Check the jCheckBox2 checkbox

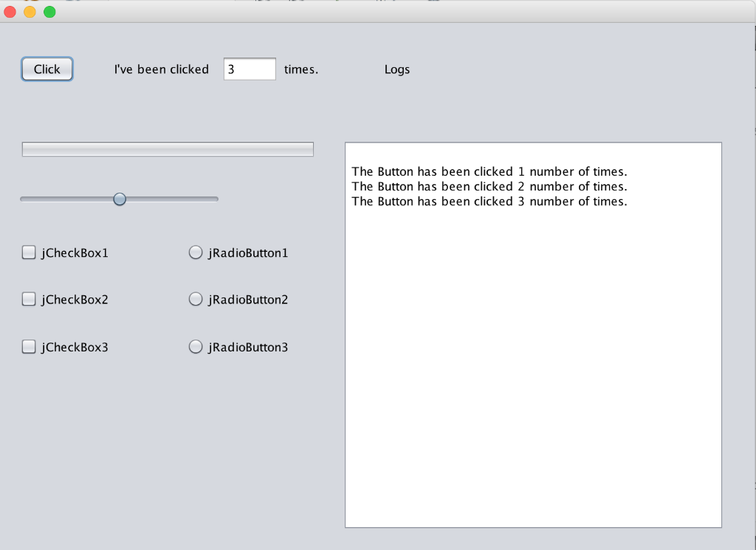point(28,299)
